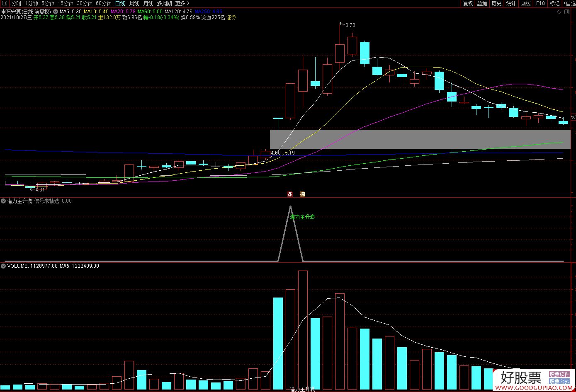Click the 复权 button

click(468, 3)
